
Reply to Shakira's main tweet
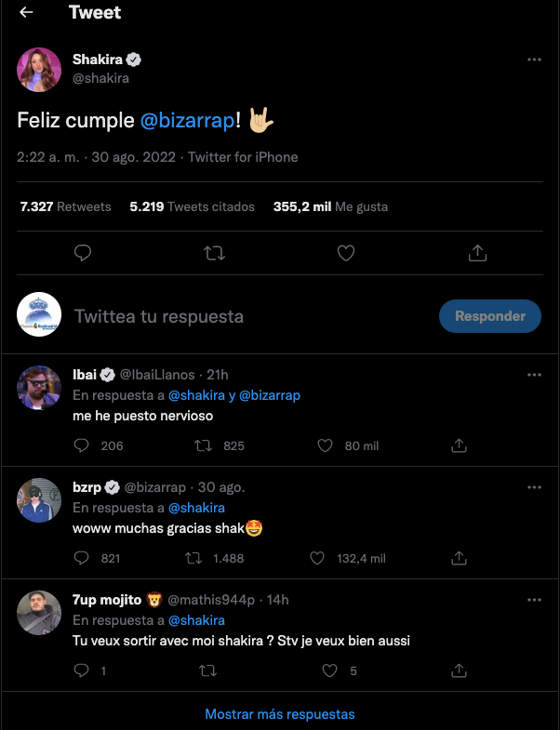point(82,252)
